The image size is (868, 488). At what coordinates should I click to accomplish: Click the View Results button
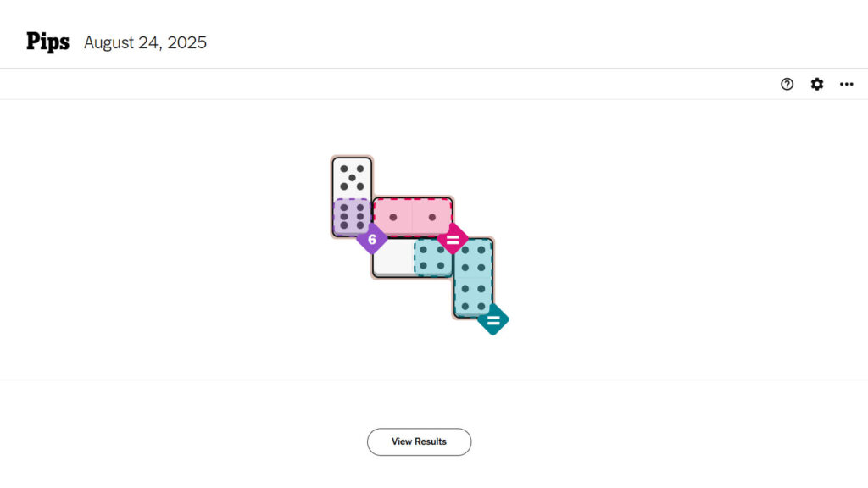[x=419, y=441]
